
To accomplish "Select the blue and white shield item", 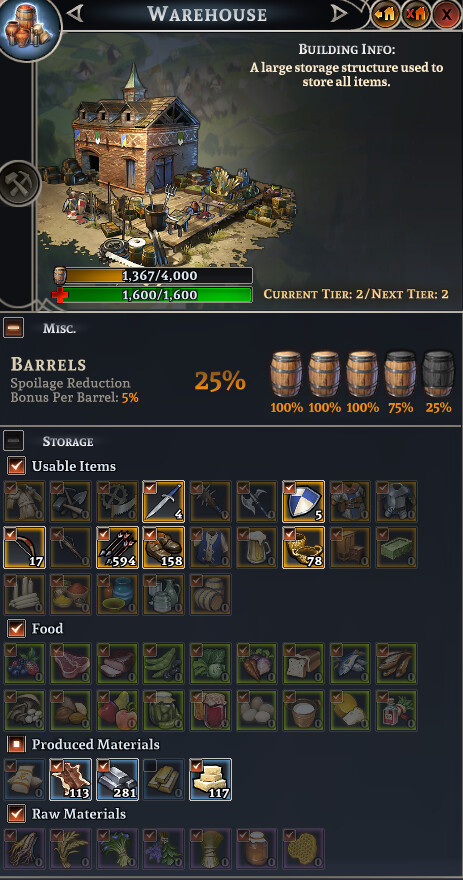I will [304, 501].
